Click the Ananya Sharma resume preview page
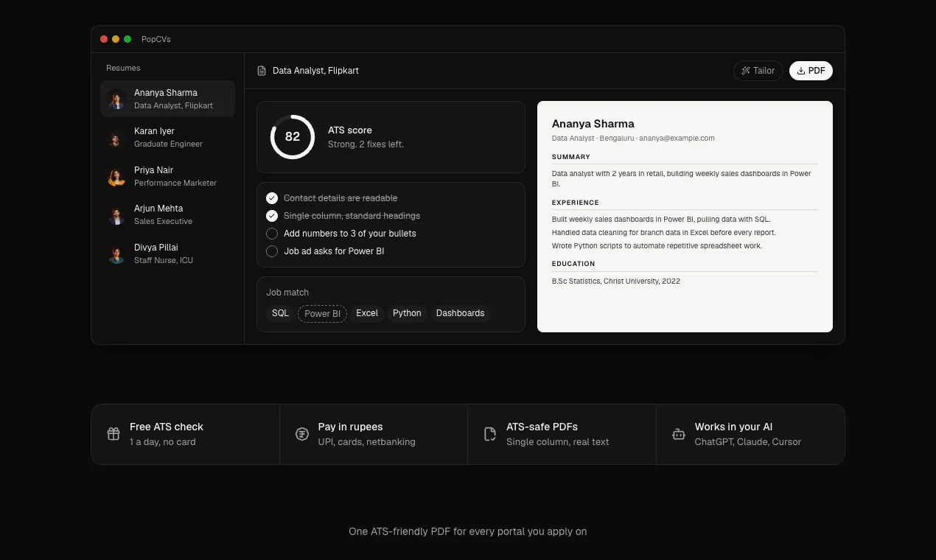 point(685,217)
